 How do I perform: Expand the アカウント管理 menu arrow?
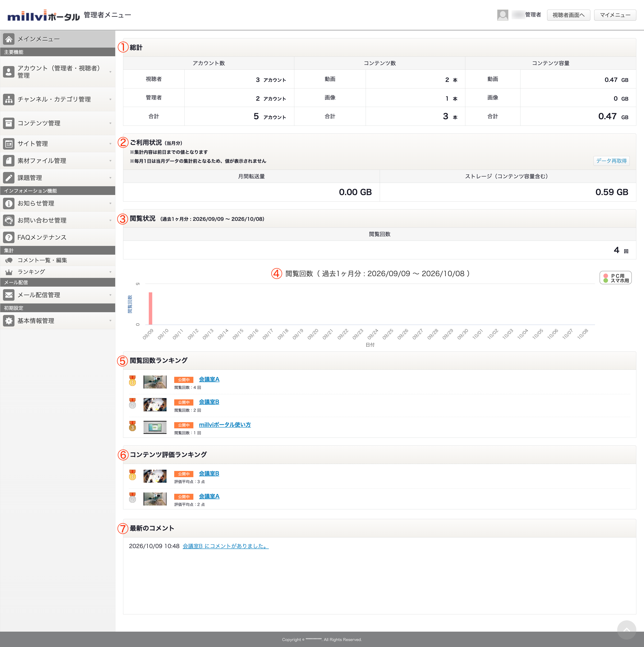(x=110, y=72)
